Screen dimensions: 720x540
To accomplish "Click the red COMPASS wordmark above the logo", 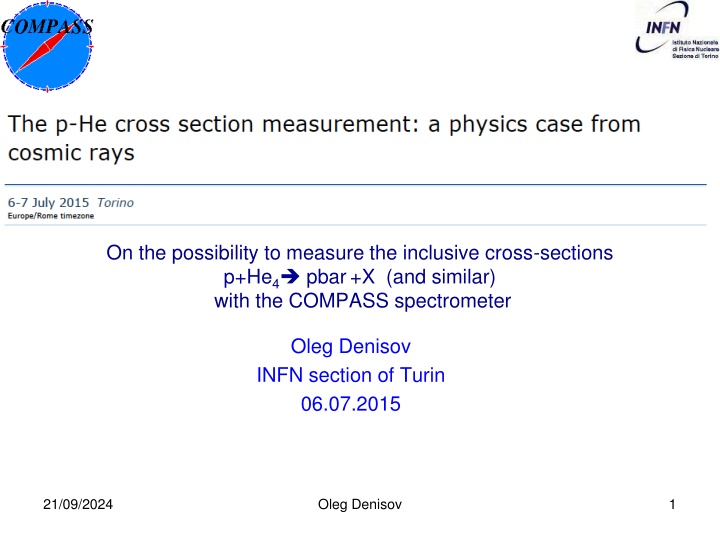I will pyautogui.click(x=47, y=27).
